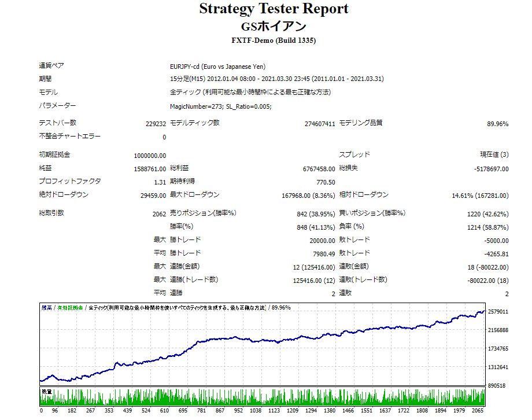Select the net profit value 1588761.00
The height and width of the screenshot is (420, 532).
click(150, 169)
